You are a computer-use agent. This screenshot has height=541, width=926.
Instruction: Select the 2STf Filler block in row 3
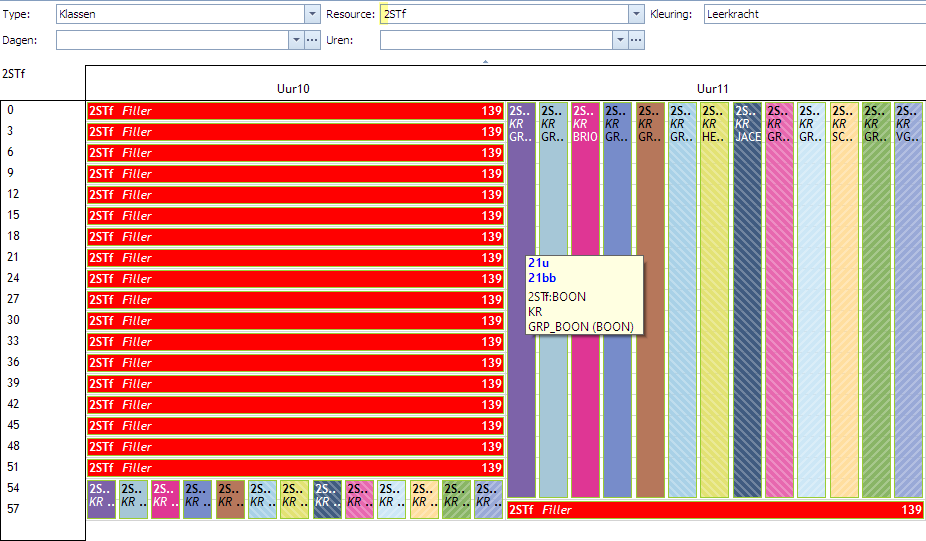295,132
